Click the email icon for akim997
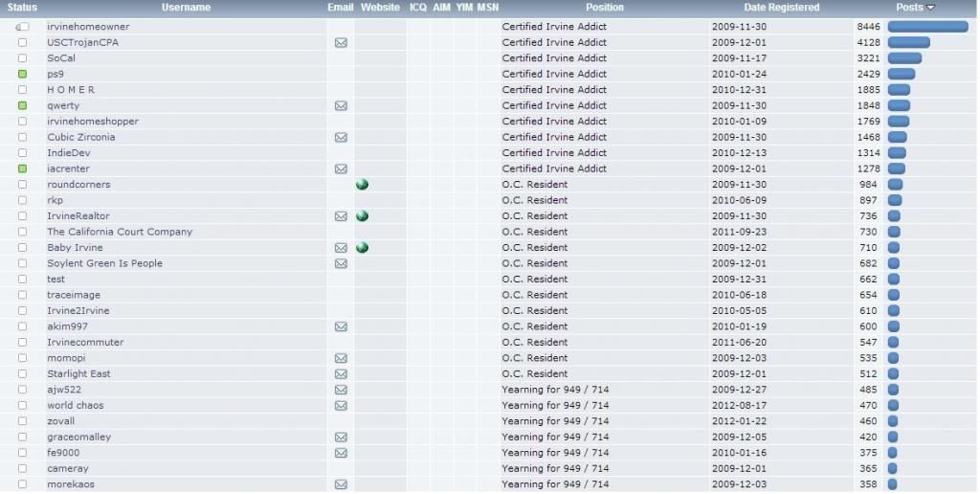Screen dimensions: 980x494 (341, 326)
